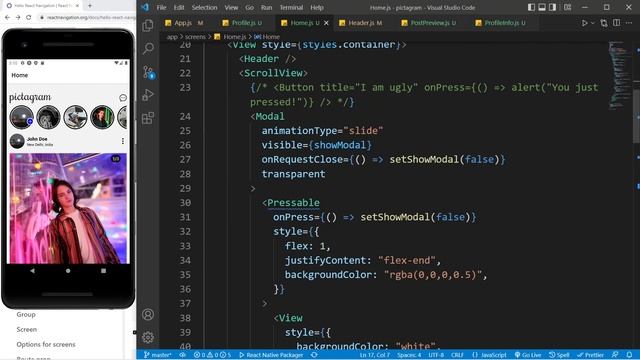Open the View menu
This screenshot has height=360, width=640.
231,7
